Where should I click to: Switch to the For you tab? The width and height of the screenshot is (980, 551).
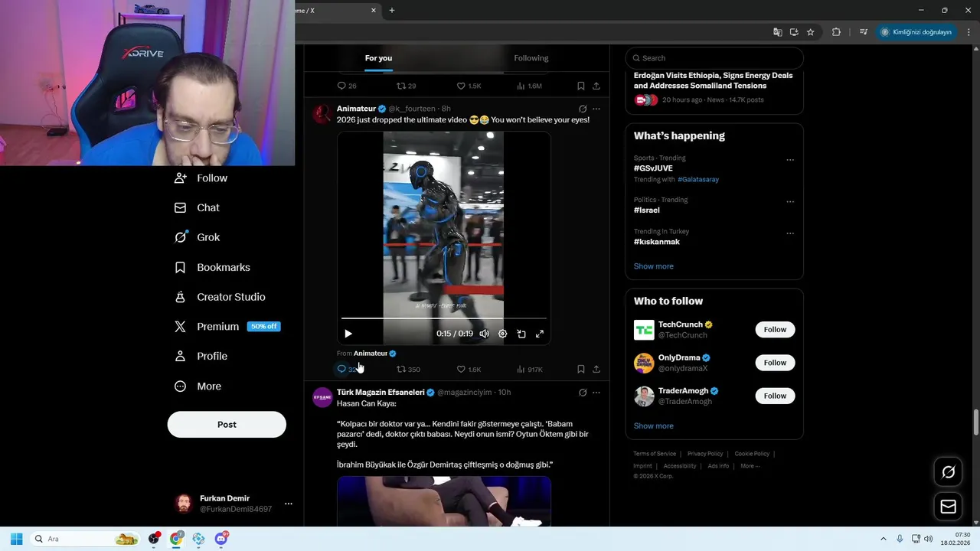[x=378, y=58]
